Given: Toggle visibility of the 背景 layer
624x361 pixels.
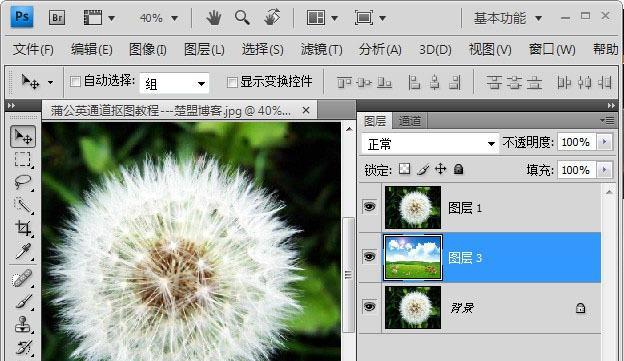Looking at the screenshot, I should click(x=369, y=306).
